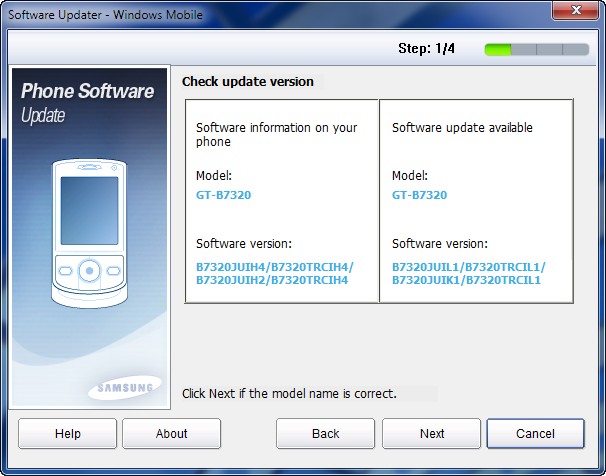The image size is (606, 476).
Task: Select the current phone model GT-B7320
Action: point(223,195)
